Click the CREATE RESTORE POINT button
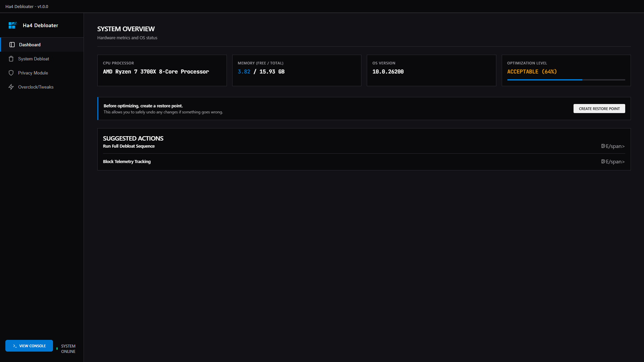This screenshot has width=644, height=362. (599, 108)
